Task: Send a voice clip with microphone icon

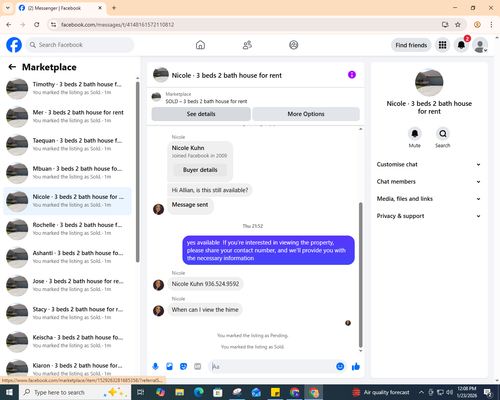Action: (x=155, y=367)
